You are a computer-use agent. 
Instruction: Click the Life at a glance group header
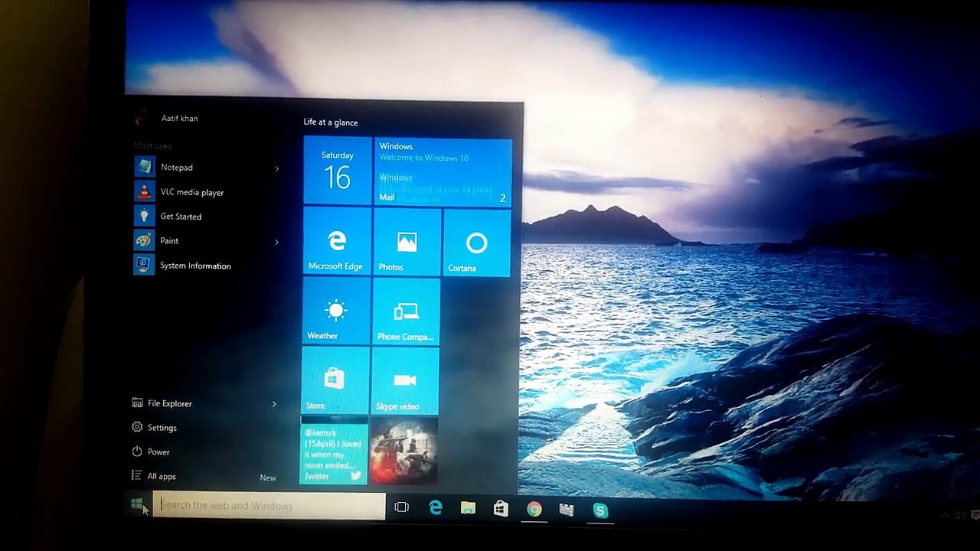point(331,122)
